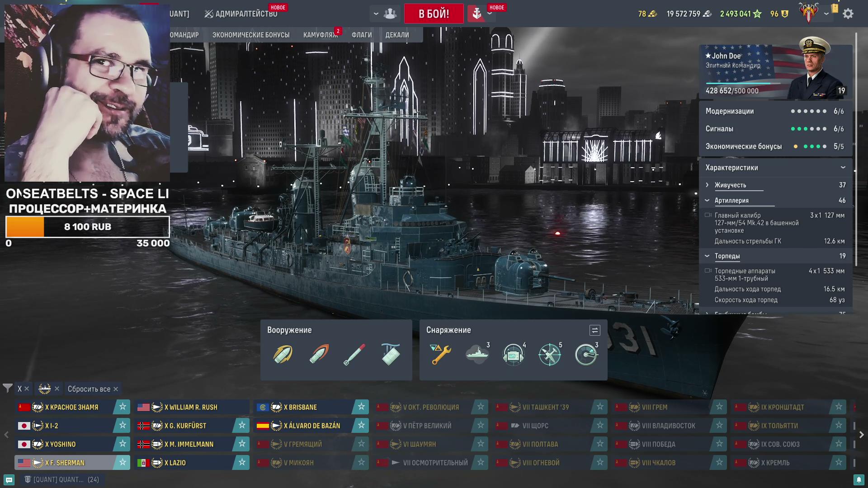Toggle favorite star for X I-2

(x=123, y=425)
